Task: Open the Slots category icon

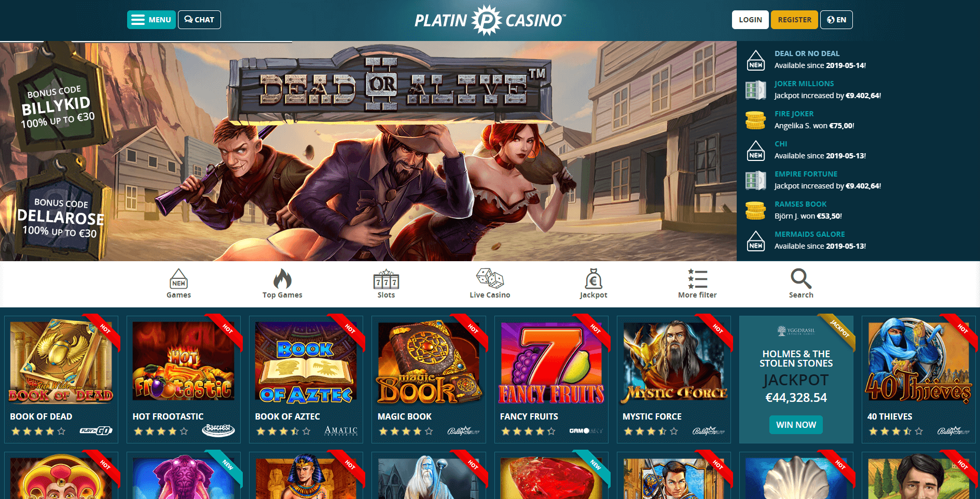Action: click(x=386, y=279)
